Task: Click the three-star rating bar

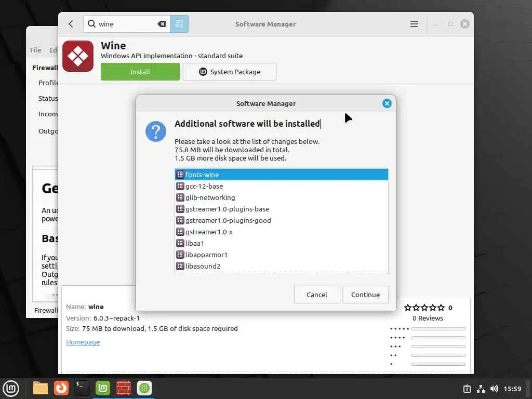Action: [x=438, y=347]
